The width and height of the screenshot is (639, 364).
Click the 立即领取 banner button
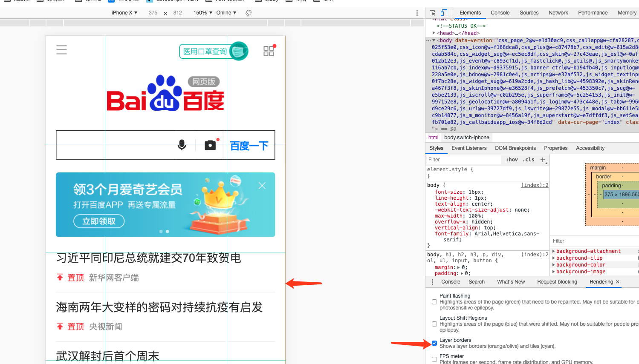tap(99, 221)
